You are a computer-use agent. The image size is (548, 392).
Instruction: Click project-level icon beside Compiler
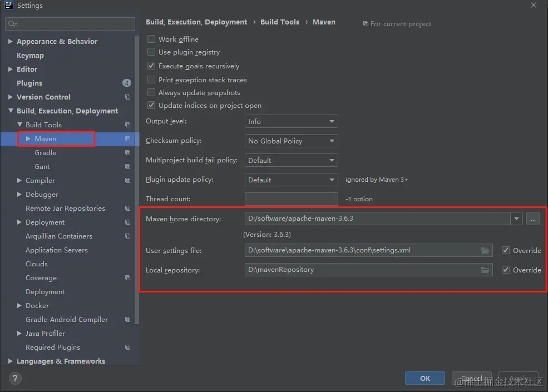(x=127, y=181)
